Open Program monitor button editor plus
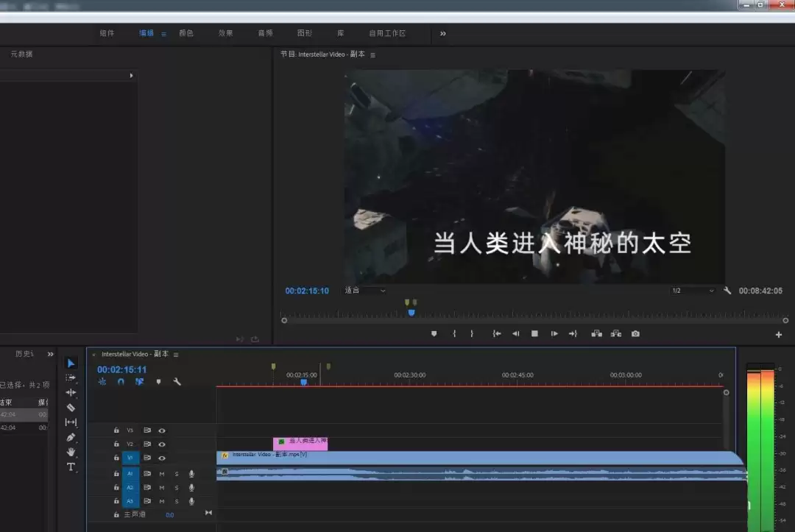The width and height of the screenshot is (795, 532). point(779,334)
